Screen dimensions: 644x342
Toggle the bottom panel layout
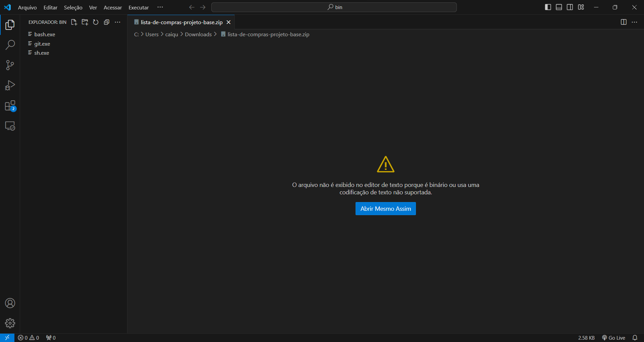[559, 7]
